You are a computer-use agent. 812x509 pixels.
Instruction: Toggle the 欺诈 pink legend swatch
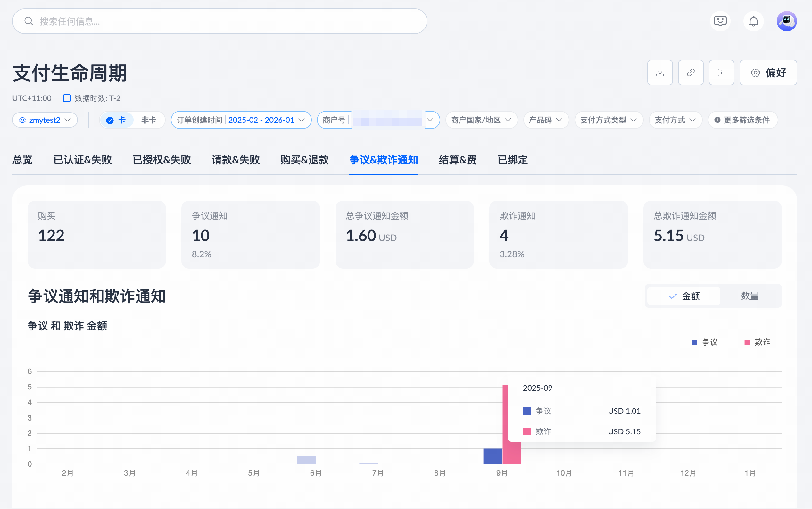(747, 342)
